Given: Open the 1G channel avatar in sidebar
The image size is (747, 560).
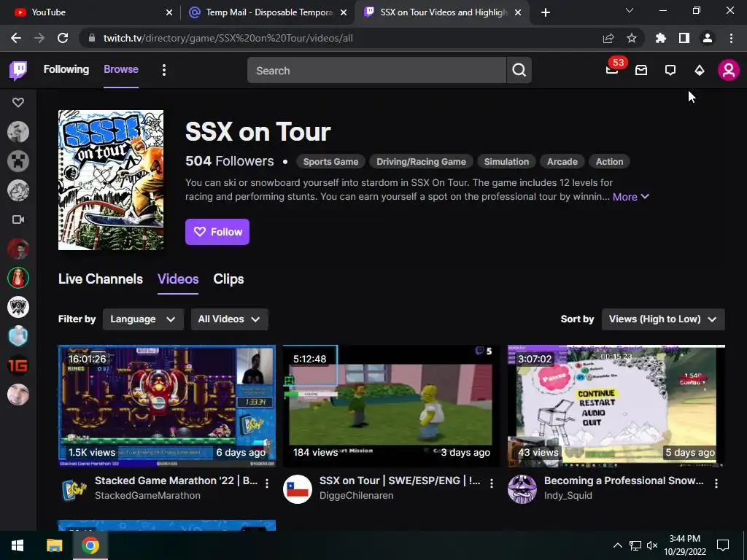Looking at the screenshot, I should tap(18, 366).
